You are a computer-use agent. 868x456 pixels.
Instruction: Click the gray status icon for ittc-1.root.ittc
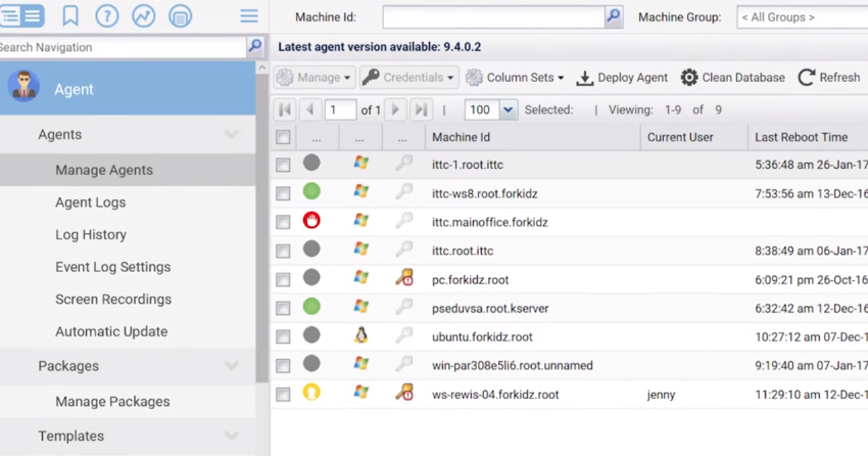tap(311, 162)
